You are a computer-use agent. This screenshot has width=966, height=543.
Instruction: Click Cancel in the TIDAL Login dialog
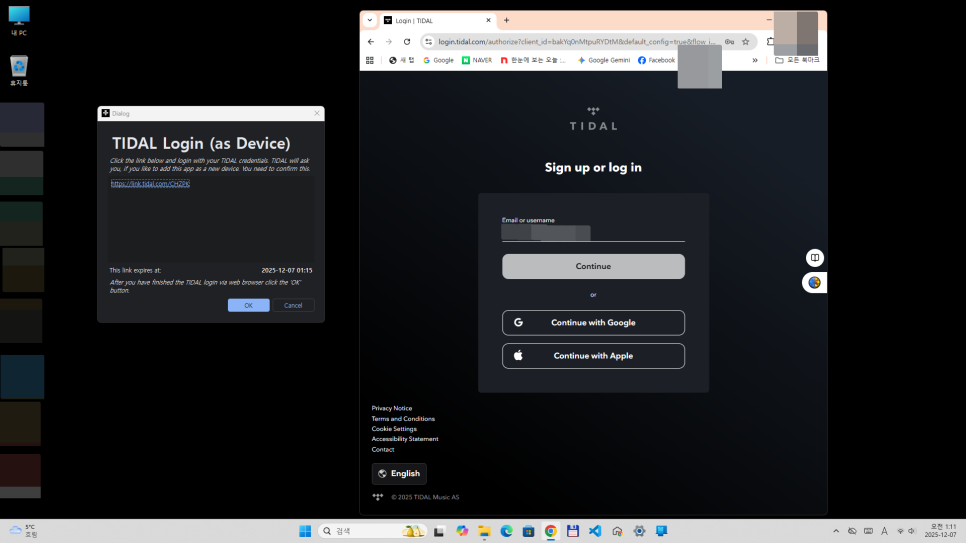click(293, 305)
